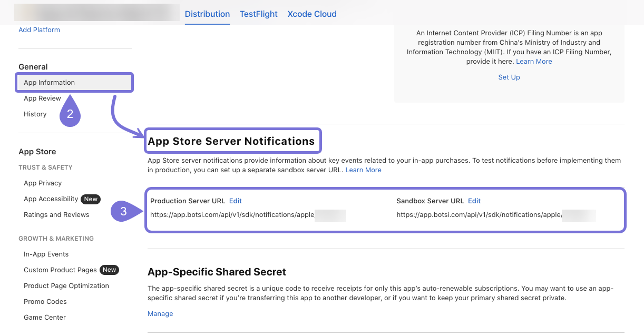Click Manage under App-Specific Shared Secret

[160, 314]
